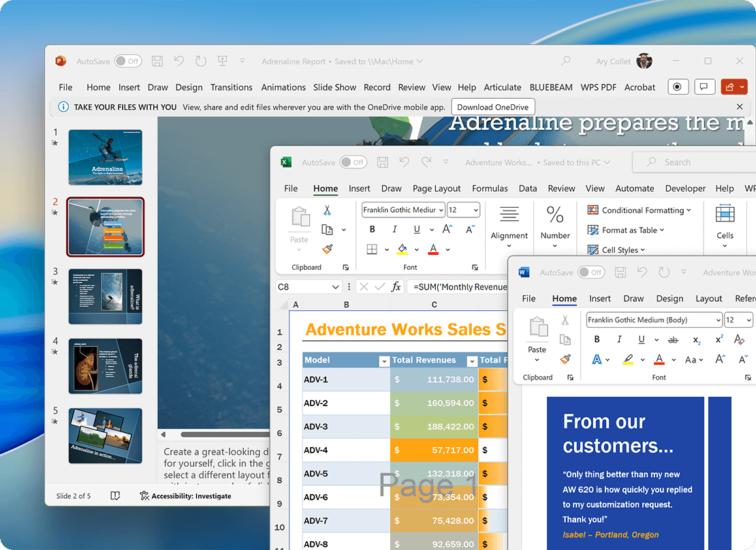The image size is (756, 550).
Task: Turn on AutoSave in Word
Action: coord(591,273)
